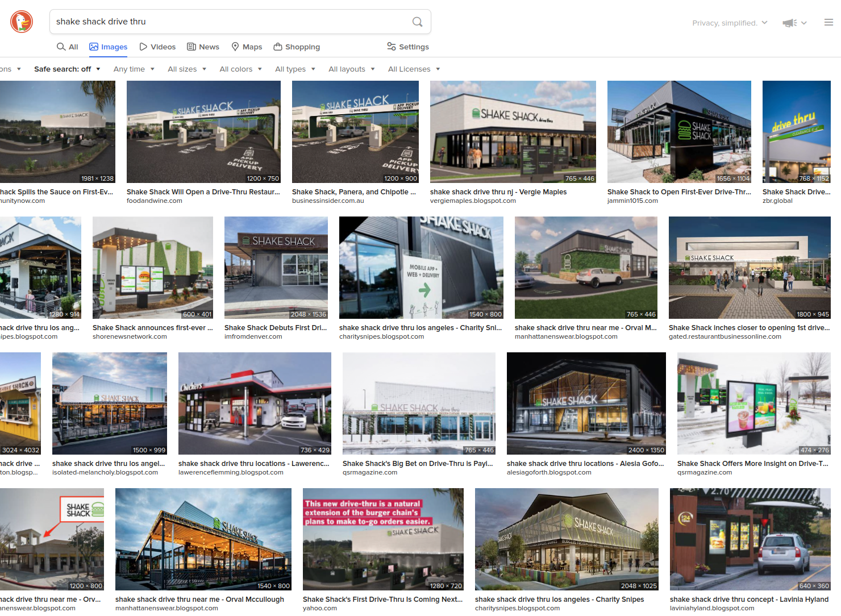Expand the Any time filter
The image size is (841, 616).
click(134, 69)
